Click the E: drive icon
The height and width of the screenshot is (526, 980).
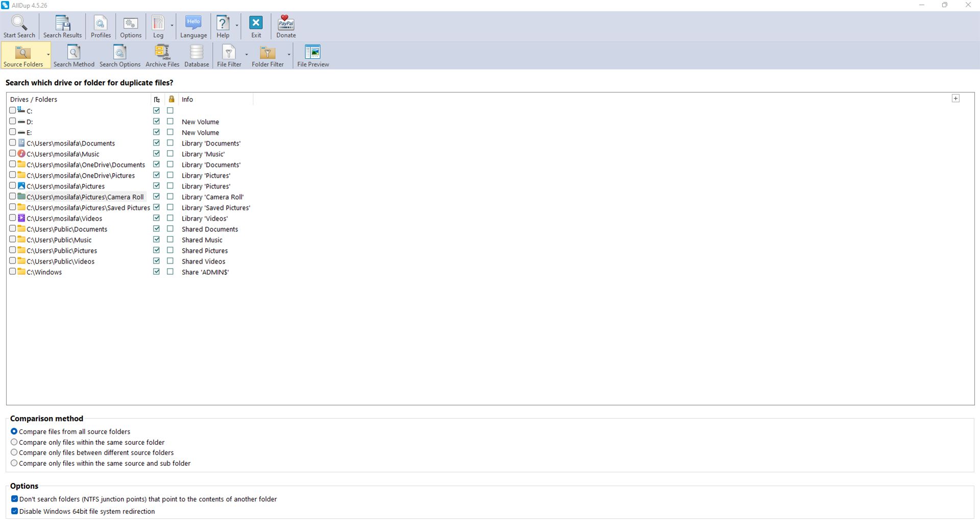click(21, 132)
